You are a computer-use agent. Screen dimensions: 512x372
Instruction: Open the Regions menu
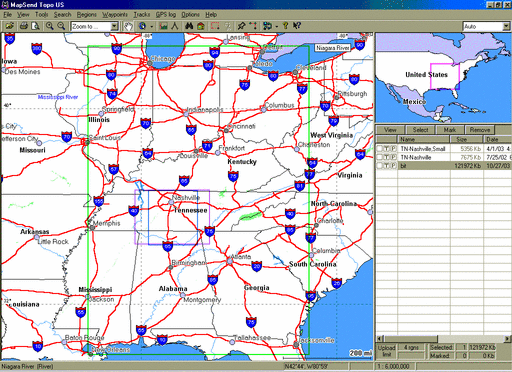(87, 15)
